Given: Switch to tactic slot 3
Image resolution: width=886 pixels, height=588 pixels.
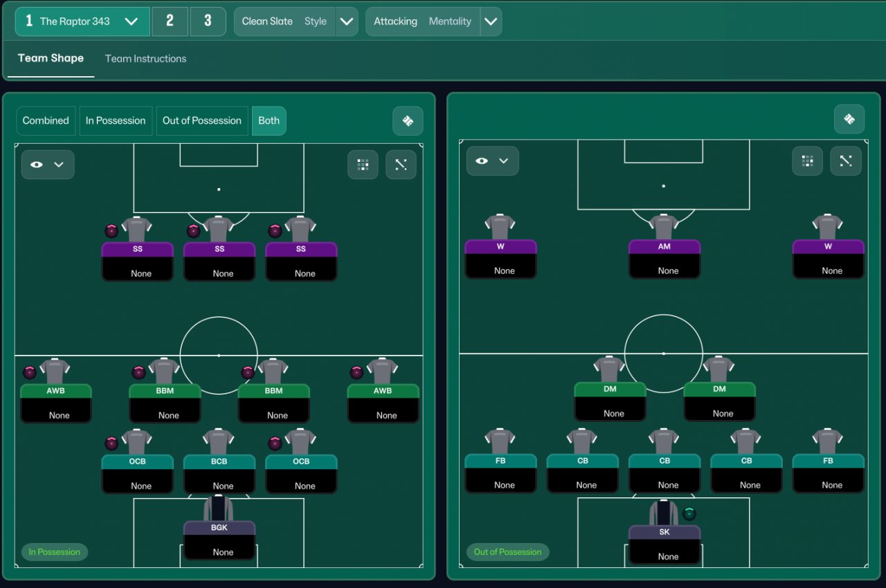Looking at the screenshot, I should [x=208, y=21].
